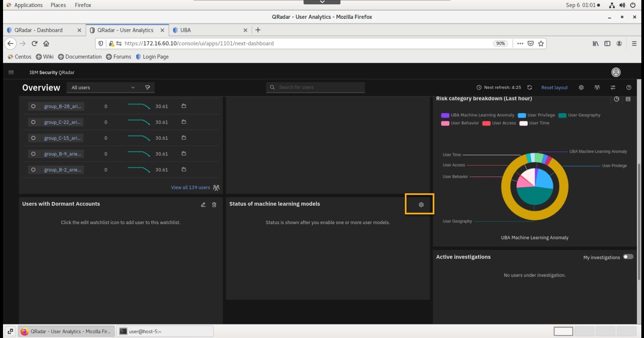
Task: Open the investigation icon for group_B-2_arie row
Action: point(184,169)
